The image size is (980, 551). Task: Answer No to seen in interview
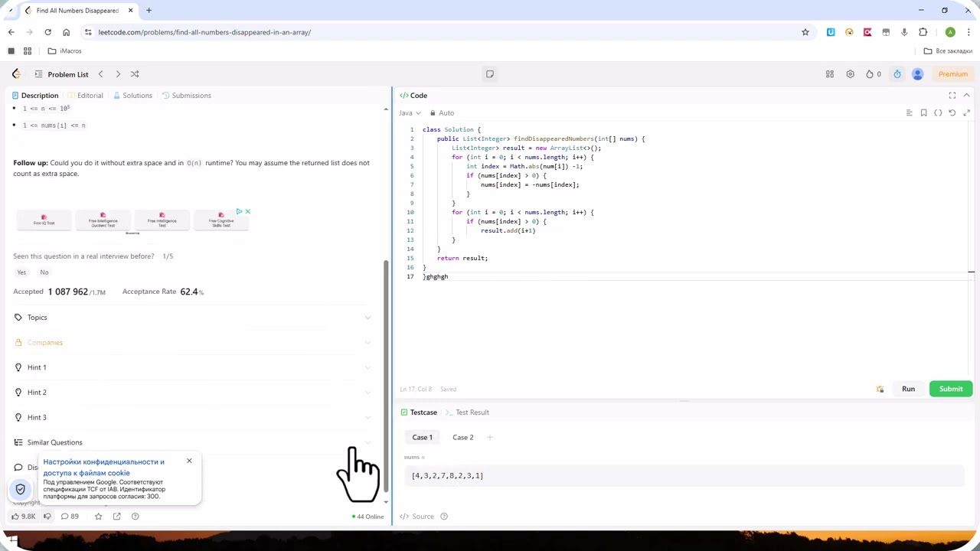pyautogui.click(x=44, y=272)
